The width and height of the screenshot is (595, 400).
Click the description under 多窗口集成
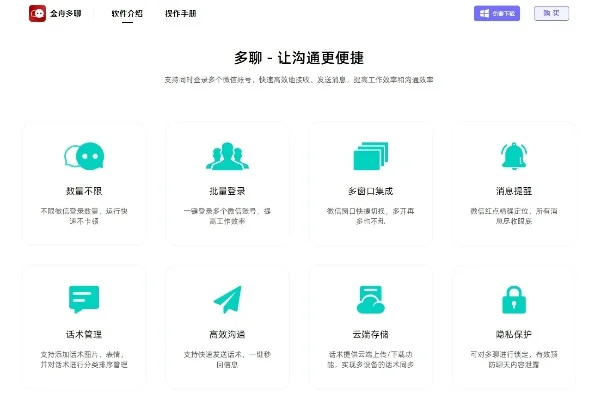coord(371,216)
